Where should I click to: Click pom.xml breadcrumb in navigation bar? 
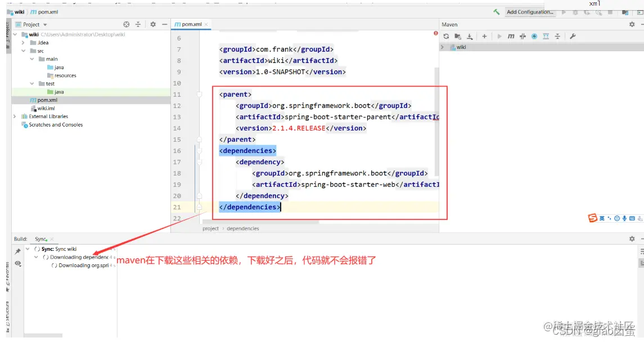[44, 12]
